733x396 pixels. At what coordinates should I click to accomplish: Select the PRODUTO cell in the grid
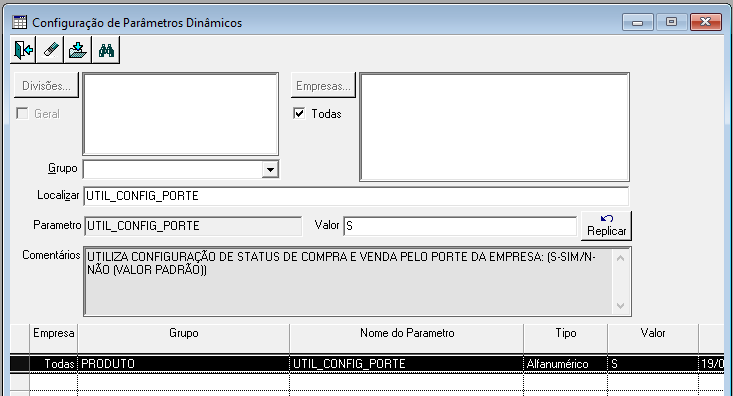(x=183, y=364)
